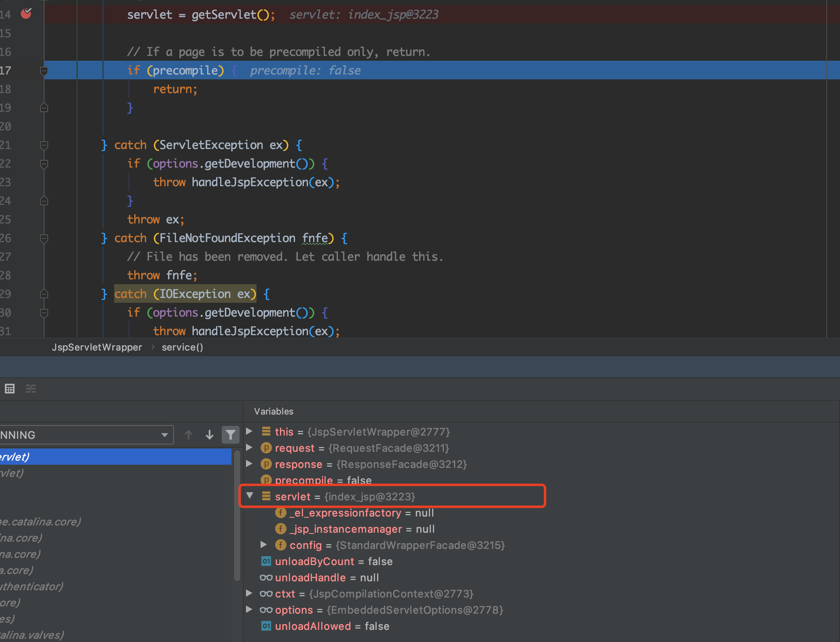
Task: Click the frames layout icon beside the calculator
Action: (31, 389)
